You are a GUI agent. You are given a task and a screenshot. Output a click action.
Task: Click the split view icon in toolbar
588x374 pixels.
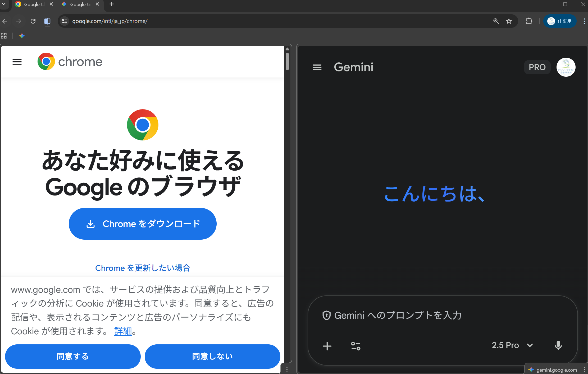[47, 21]
